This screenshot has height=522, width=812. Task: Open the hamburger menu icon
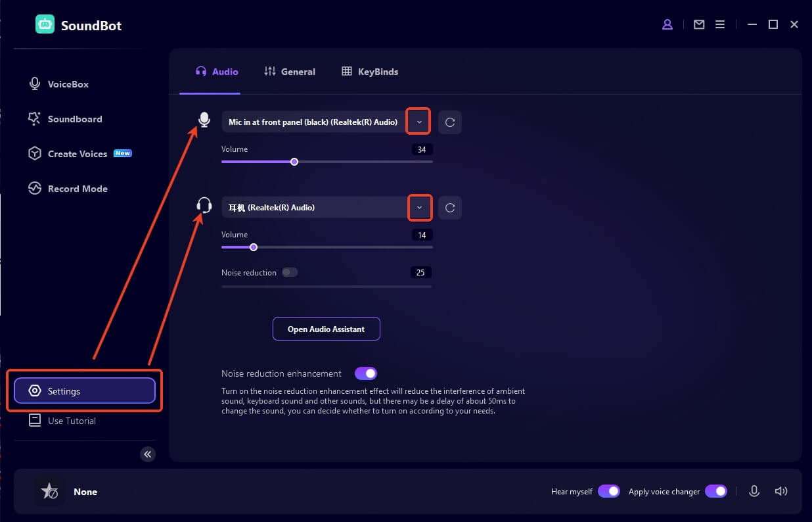(x=720, y=25)
